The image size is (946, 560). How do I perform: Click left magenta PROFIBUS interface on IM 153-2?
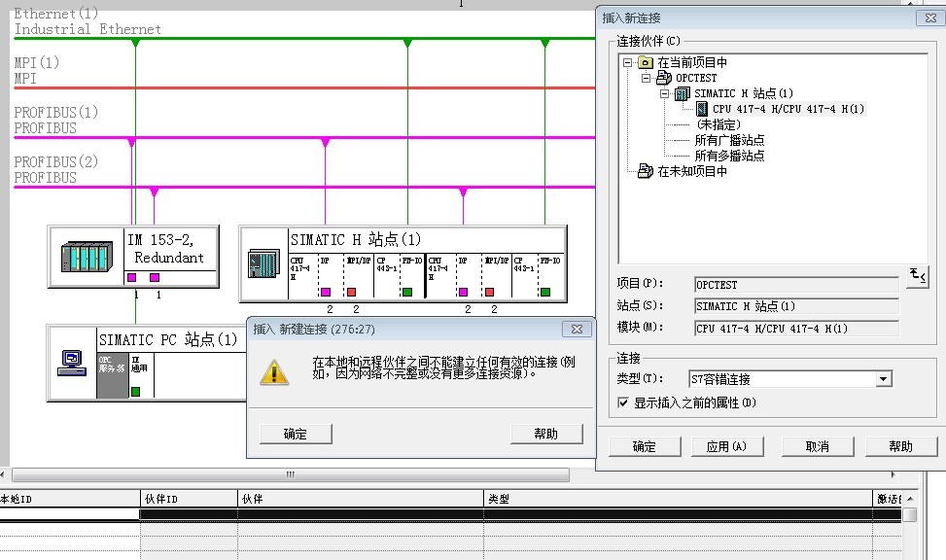click(131, 278)
